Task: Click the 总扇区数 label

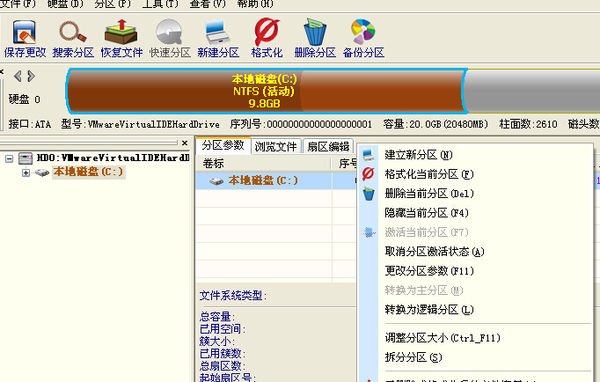Action: click(x=222, y=366)
